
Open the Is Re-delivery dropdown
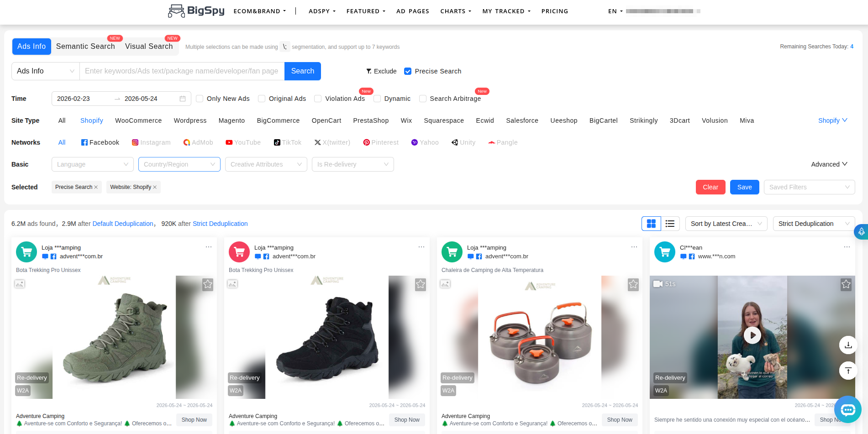point(353,164)
